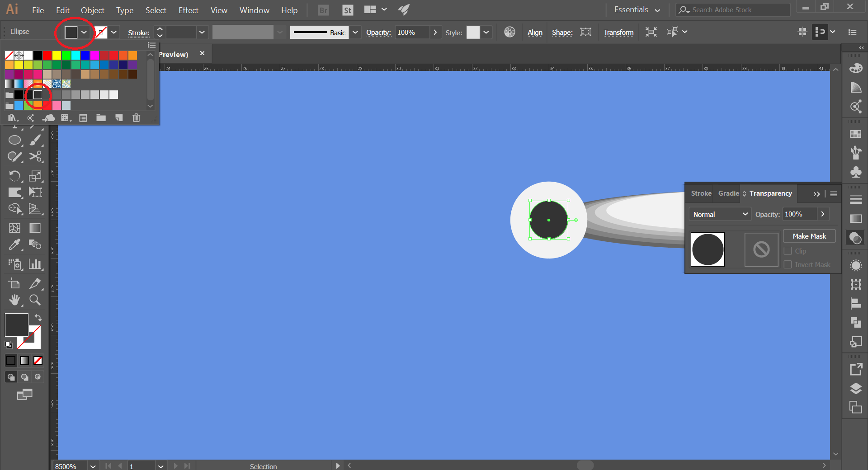Select the Mesh tool
868x470 pixels.
click(15, 228)
